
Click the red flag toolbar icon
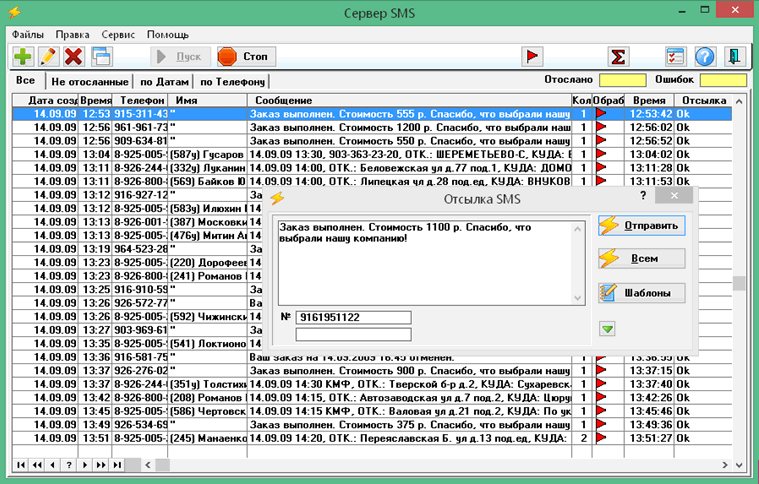click(x=532, y=57)
